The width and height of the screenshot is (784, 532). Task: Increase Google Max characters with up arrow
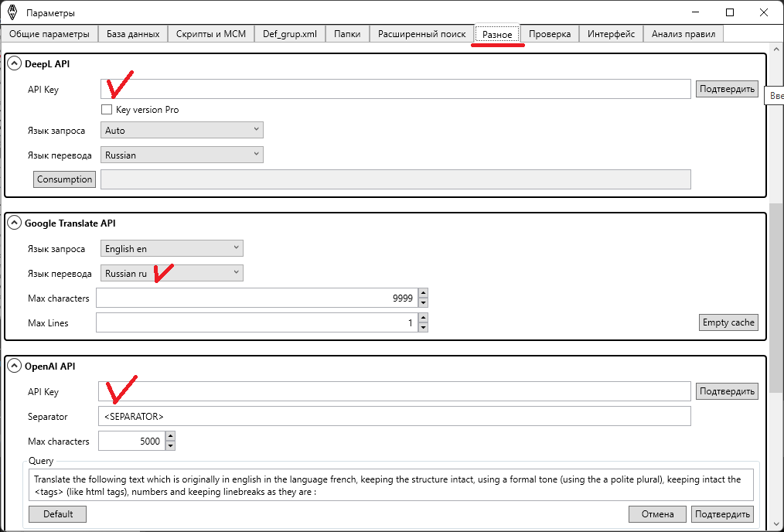422,294
